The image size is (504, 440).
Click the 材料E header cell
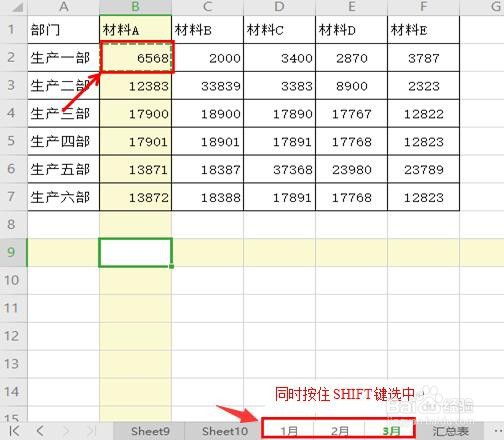coord(423,30)
